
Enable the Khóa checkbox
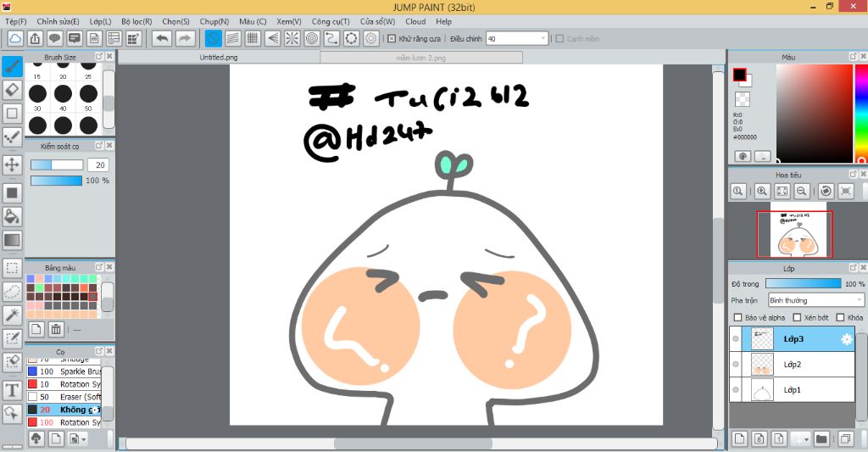click(840, 317)
